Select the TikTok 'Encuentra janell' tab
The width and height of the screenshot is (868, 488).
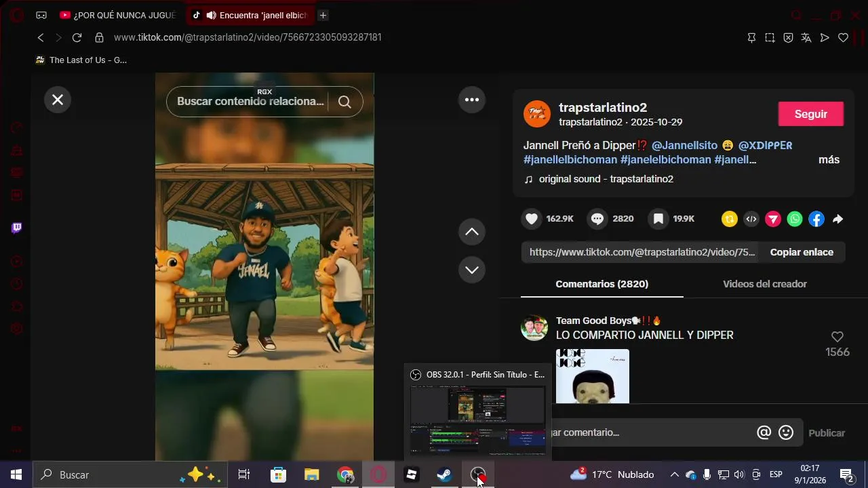click(x=250, y=15)
